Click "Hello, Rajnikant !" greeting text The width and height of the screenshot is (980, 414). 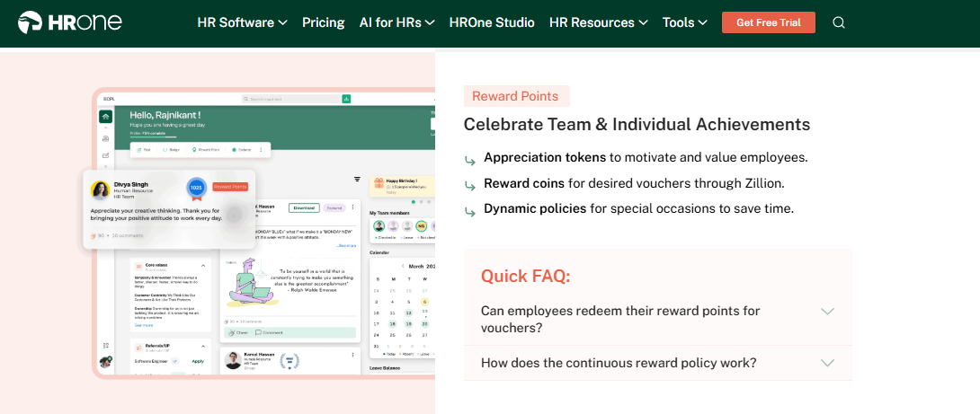coord(165,116)
